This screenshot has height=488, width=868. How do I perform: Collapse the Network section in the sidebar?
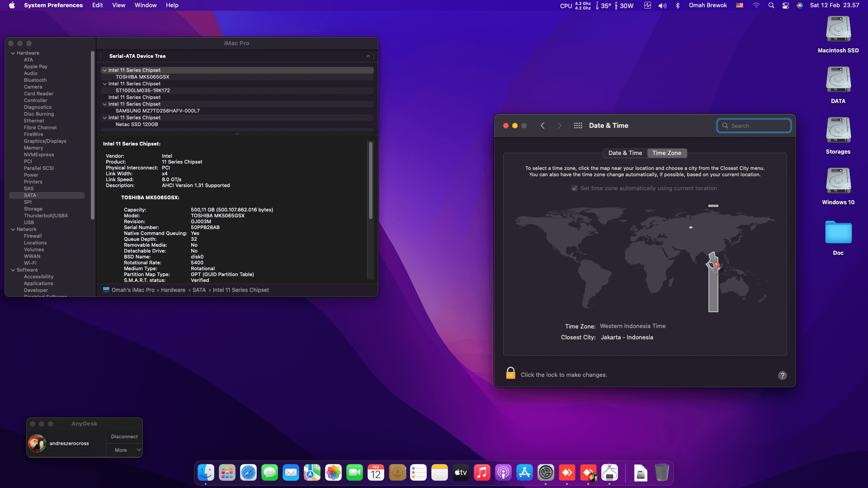click(13, 230)
